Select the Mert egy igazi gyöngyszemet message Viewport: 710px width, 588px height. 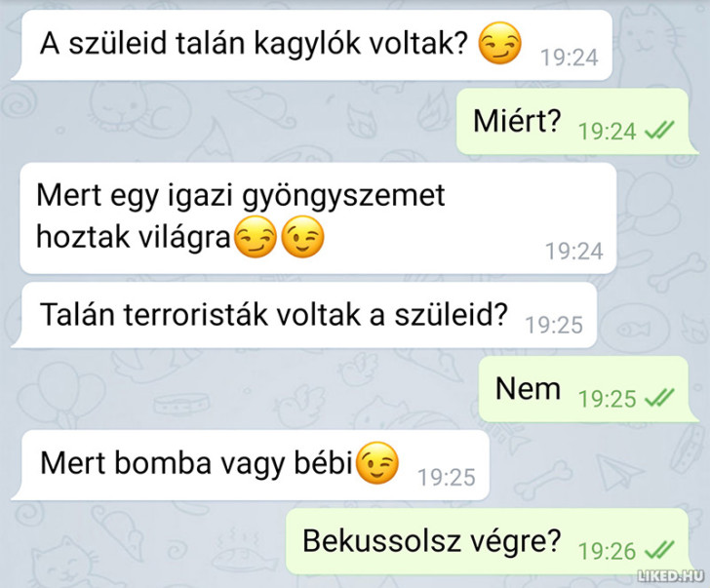[318, 218]
